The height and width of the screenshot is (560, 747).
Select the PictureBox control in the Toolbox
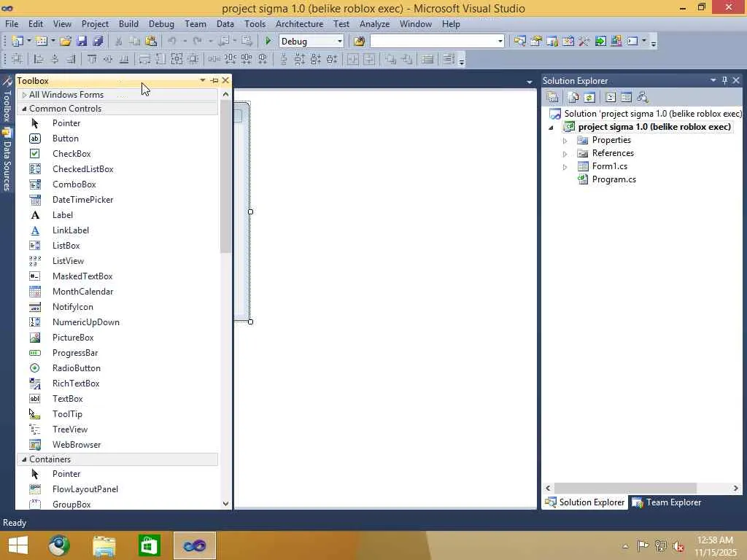[73, 338]
